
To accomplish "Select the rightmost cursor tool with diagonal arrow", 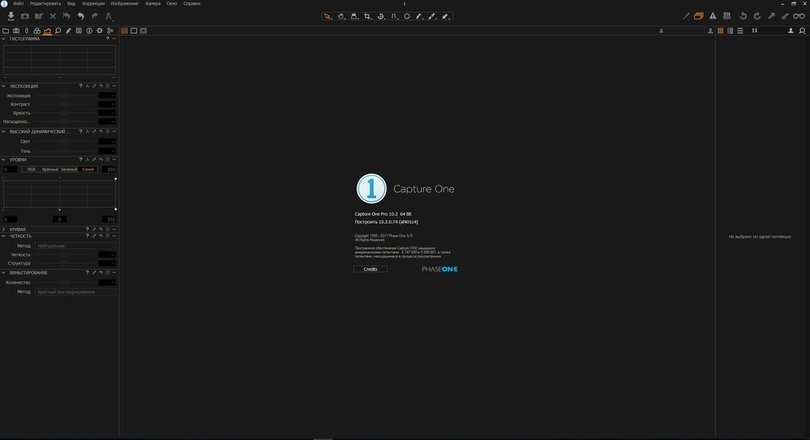I will [446, 17].
